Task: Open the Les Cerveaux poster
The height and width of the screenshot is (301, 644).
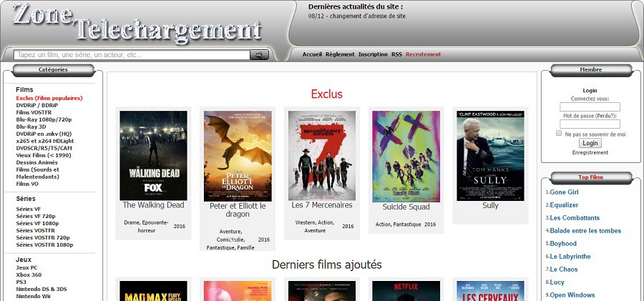Action: pyautogui.click(x=490, y=291)
